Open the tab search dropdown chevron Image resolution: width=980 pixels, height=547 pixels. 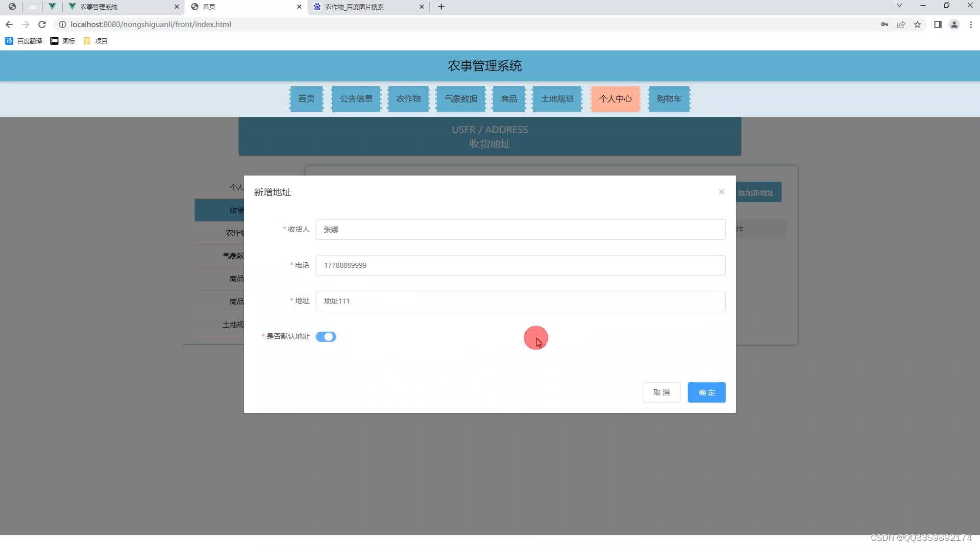tap(899, 5)
